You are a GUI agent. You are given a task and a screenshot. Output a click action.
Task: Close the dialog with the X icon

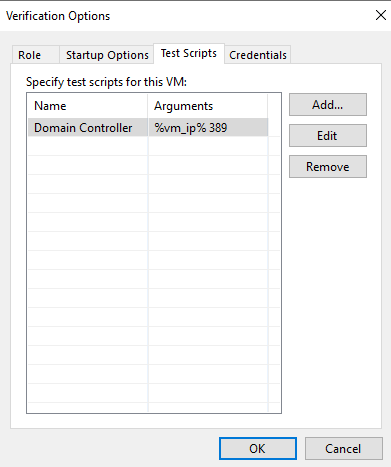tap(380, 15)
